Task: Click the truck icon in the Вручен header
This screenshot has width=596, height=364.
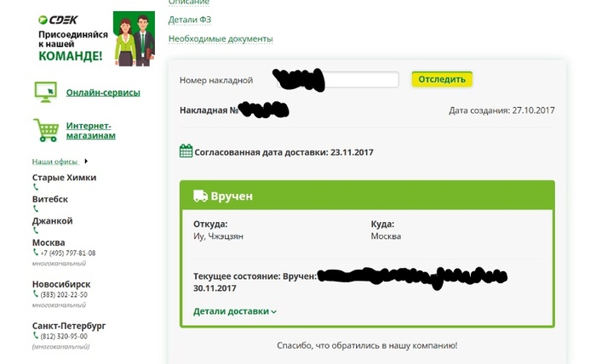Action: pos(200,196)
